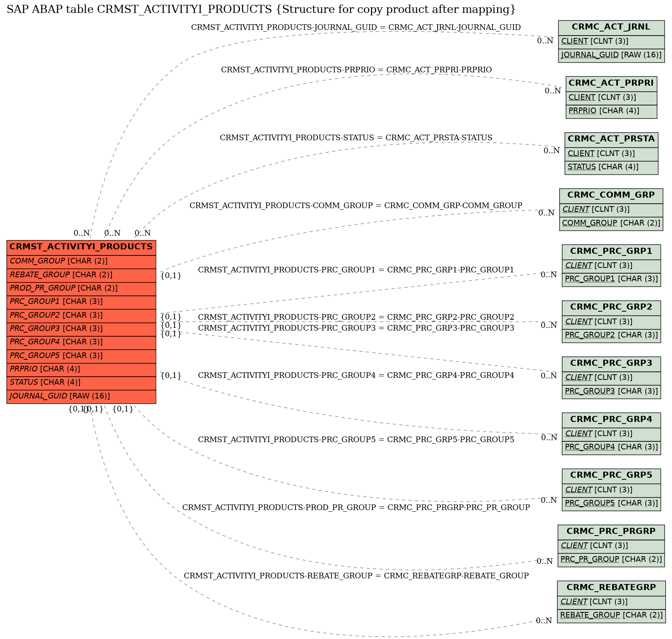Click PRC_PR_GROUP [CHAR (2)] in CRMC_PRC_PRGRP
672x639 pixels.
click(x=611, y=560)
